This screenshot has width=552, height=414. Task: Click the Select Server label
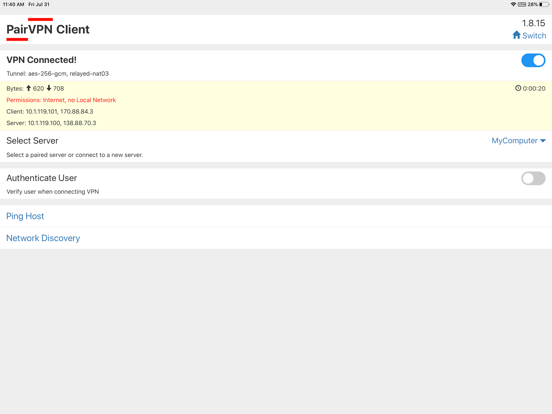pyautogui.click(x=32, y=140)
